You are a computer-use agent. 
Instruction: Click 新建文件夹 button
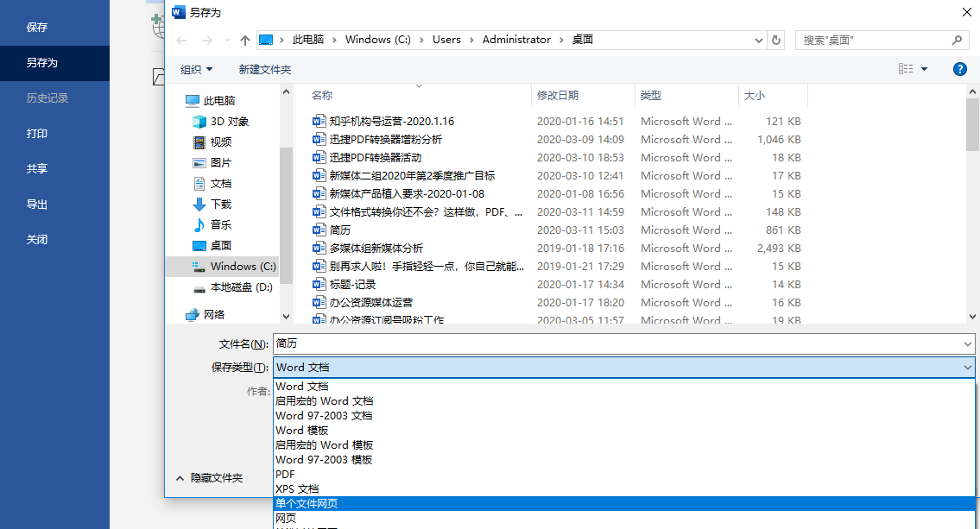(x=265, y=69)
